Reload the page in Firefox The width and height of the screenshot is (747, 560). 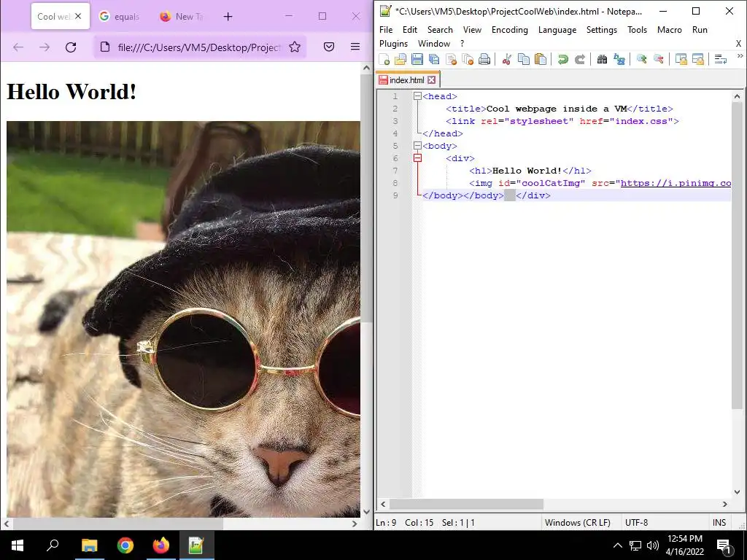tap(71, 47)
